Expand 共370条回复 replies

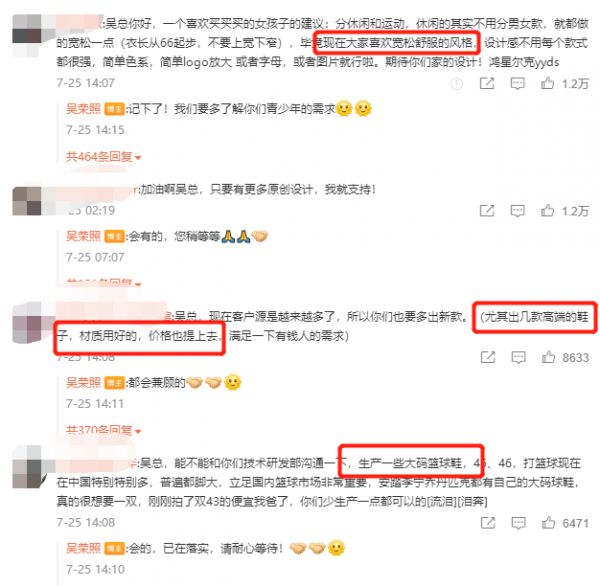point(103,430)
